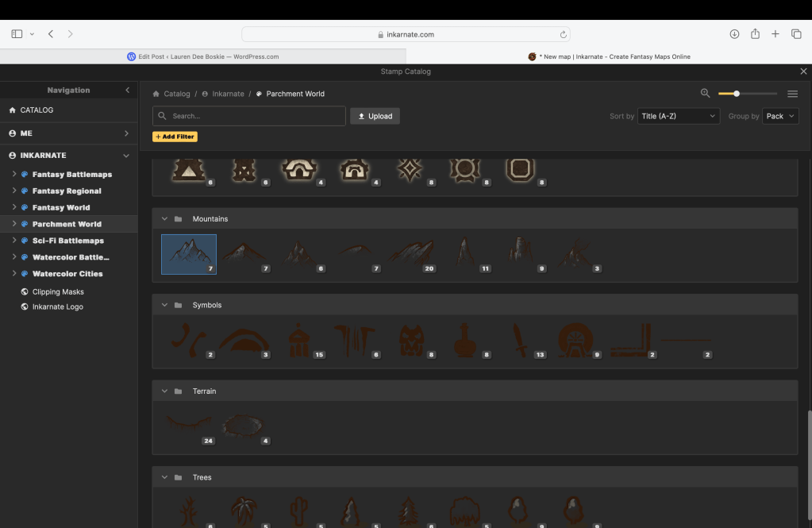Adjust the thumbnail size slider
Screen dimensions: 812x528
tap(737, 94)
